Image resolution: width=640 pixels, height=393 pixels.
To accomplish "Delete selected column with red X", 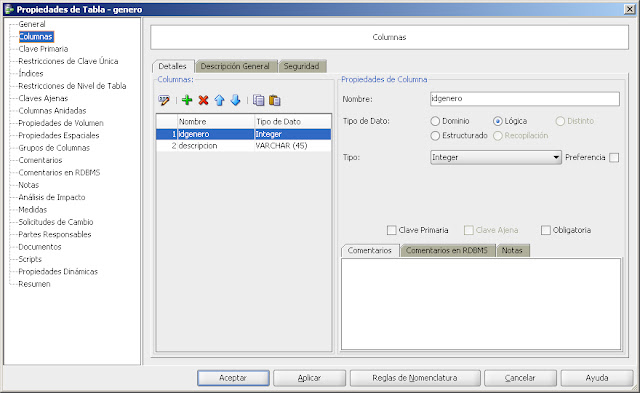I will [203, 100].
